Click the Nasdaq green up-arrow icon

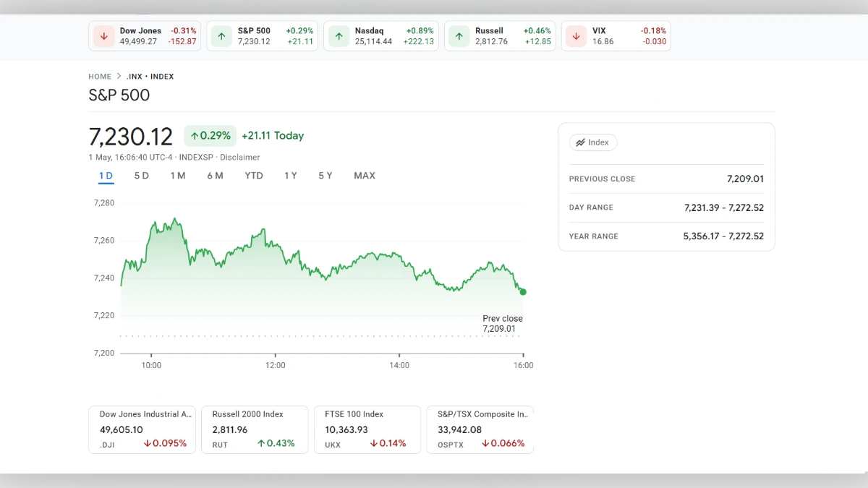point(339,36)
